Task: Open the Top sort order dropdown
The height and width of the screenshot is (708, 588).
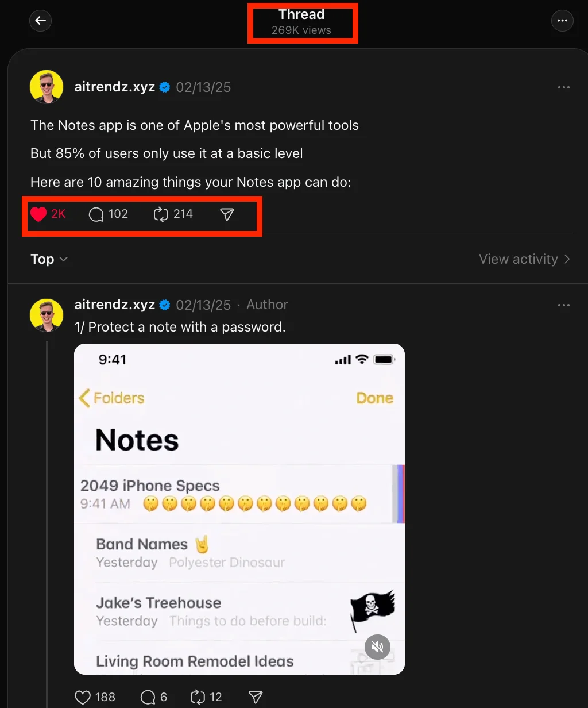Action: (49, 259)
